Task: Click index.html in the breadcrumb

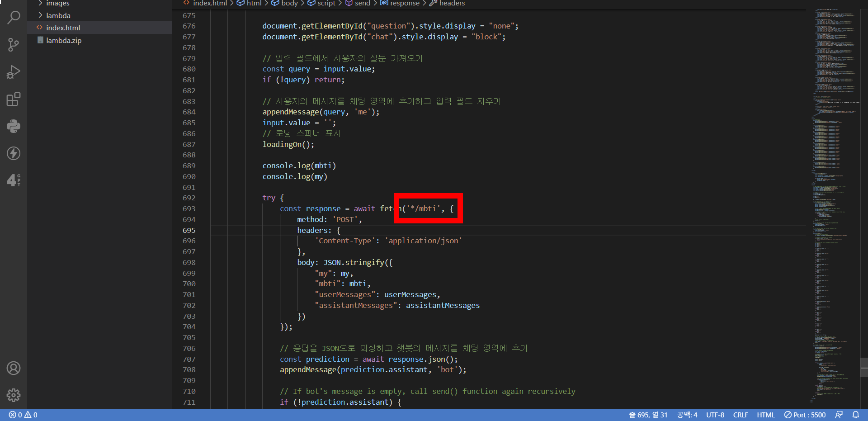Action: (x=210, y=3)
